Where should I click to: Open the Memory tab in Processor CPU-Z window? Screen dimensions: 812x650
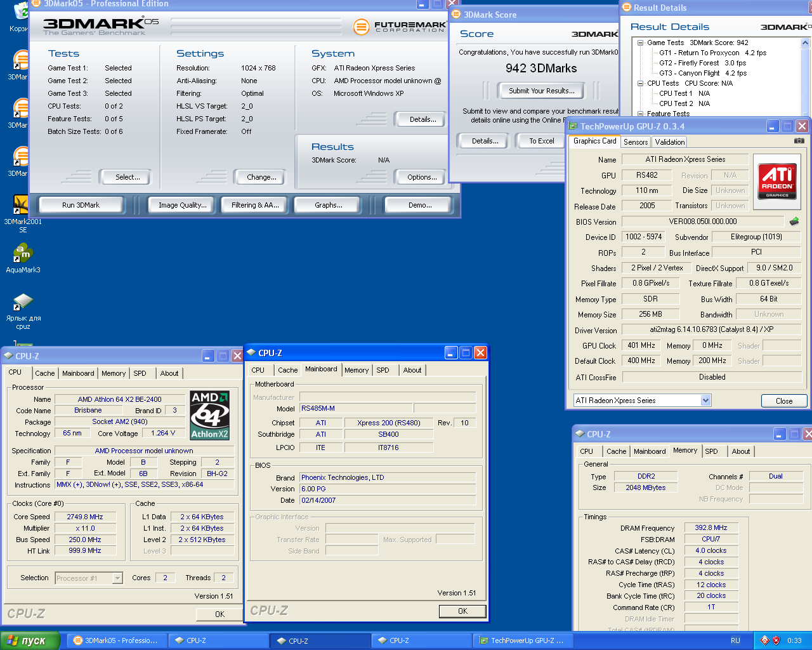[x=114, y=373]
